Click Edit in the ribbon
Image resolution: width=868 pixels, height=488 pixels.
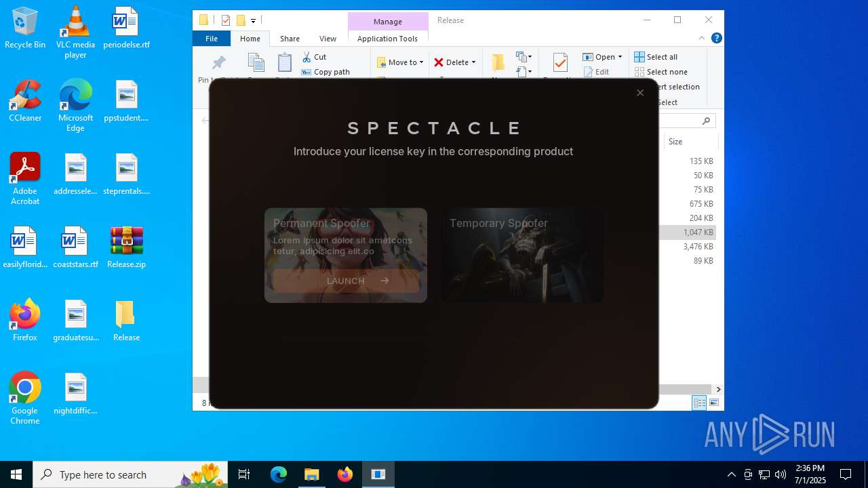tap(596, 72)
